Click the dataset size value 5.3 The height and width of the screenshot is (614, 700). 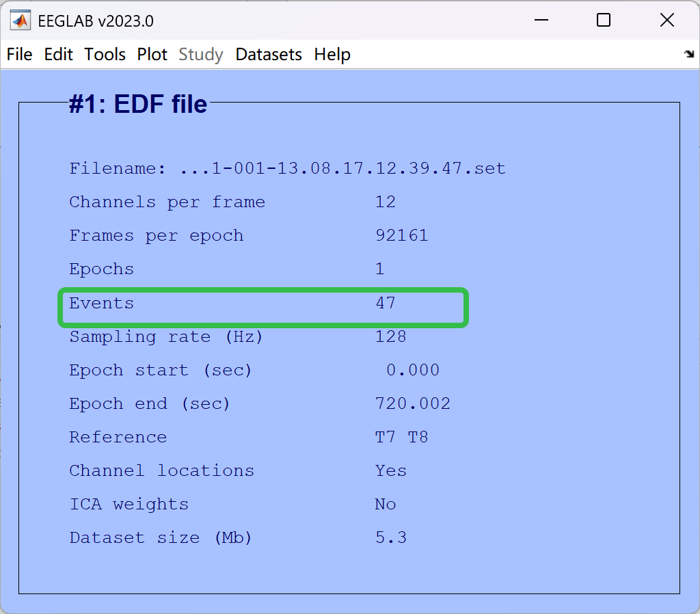click(x=390, y=537)
